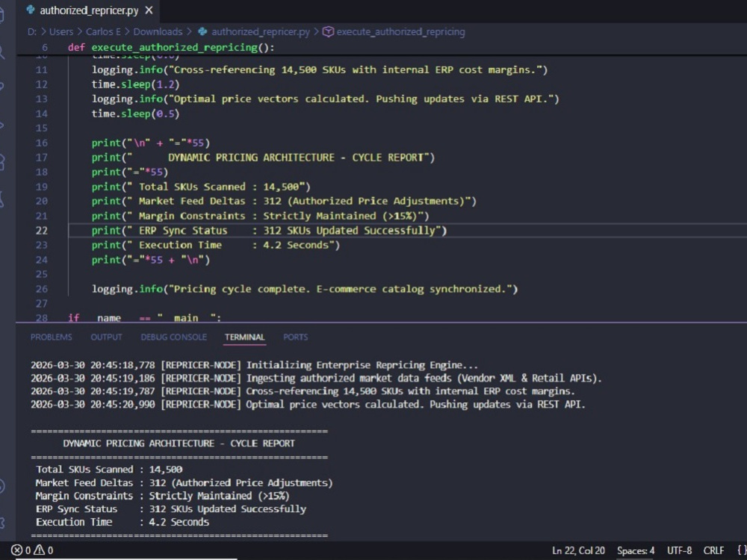Viewport: 747px width, 560px height.
Task: Change file encoding UTF-8
Action: click(679, 550)
